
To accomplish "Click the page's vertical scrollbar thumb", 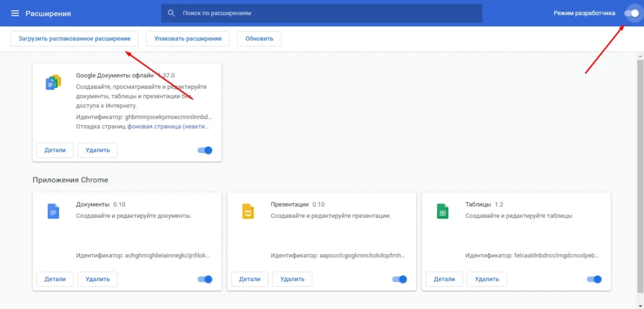I will [640, 177].
